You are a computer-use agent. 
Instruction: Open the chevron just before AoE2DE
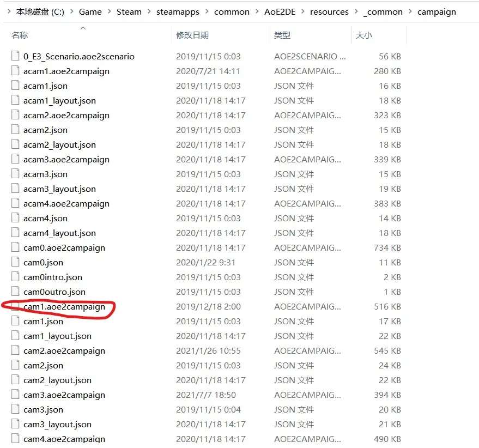coord(257,11)
